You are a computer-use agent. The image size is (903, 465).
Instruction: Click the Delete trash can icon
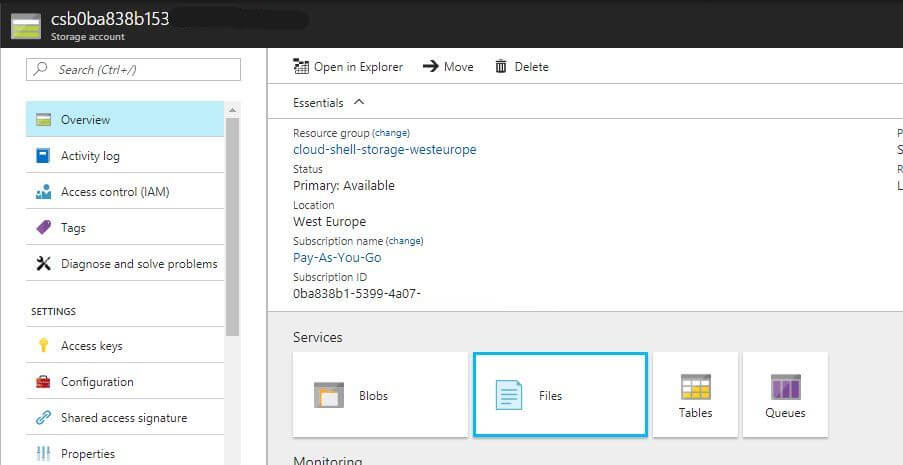pyautogui.click(x=501, y=66)
